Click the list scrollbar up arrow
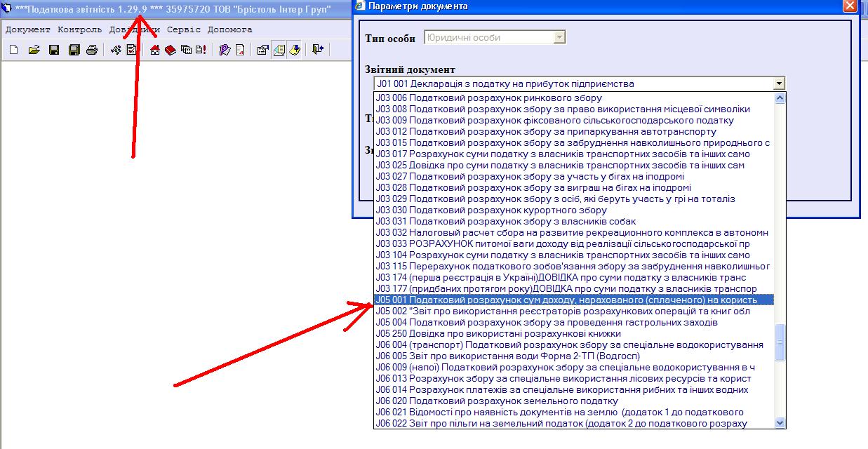Image resolution: width=868 pixels, height=449 pixels. point(780,98)
